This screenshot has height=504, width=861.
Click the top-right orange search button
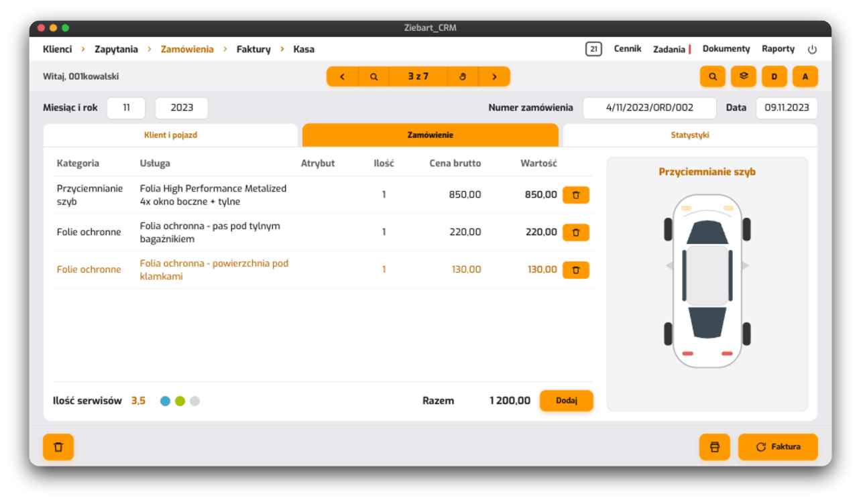point(713,76)
